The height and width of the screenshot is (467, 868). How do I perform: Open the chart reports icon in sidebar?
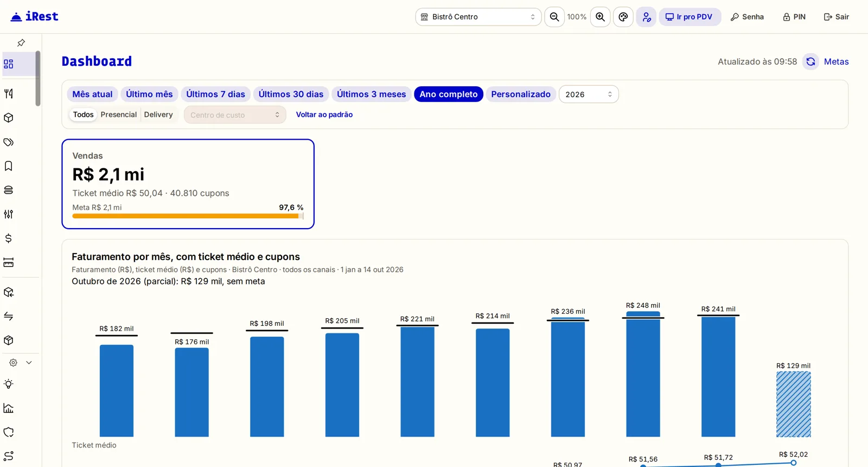point(9,408)
